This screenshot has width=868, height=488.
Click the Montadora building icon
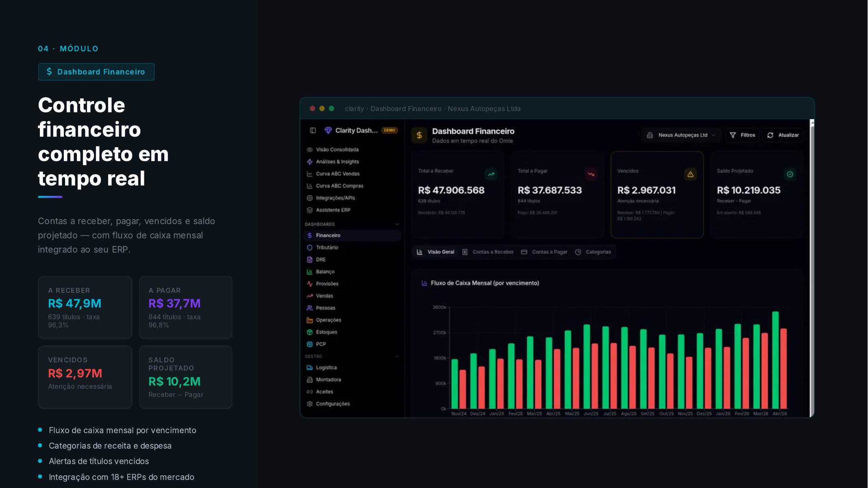310,380
